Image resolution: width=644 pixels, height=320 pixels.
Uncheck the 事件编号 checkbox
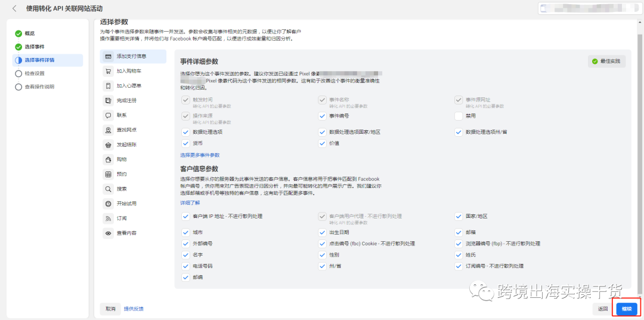coord(323,116)
